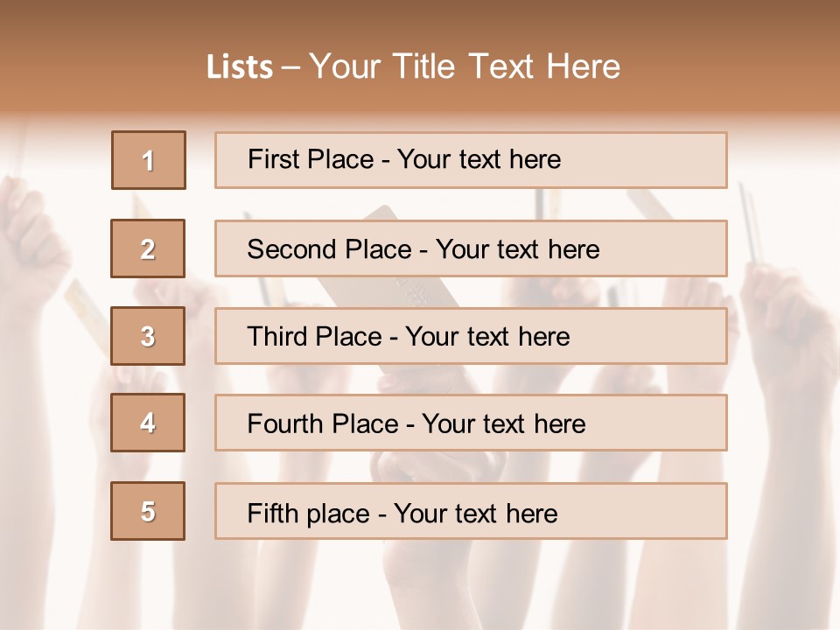
Task: Select the number 4 box
Action: 148,423
